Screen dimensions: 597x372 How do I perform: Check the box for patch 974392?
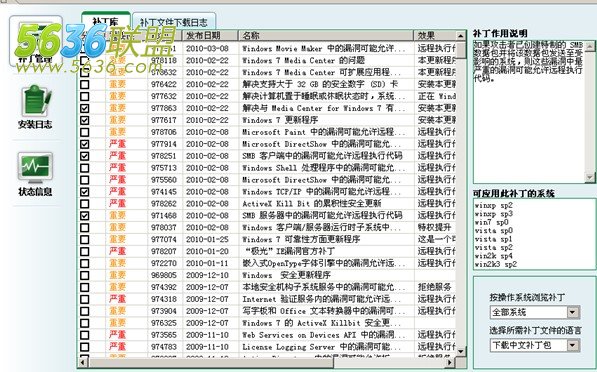[85, 287]
